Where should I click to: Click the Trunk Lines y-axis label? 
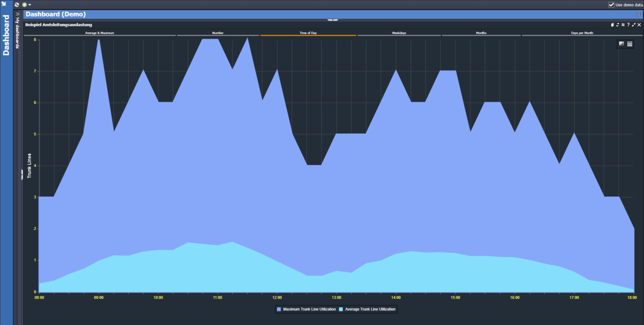[x=30, y=166]
